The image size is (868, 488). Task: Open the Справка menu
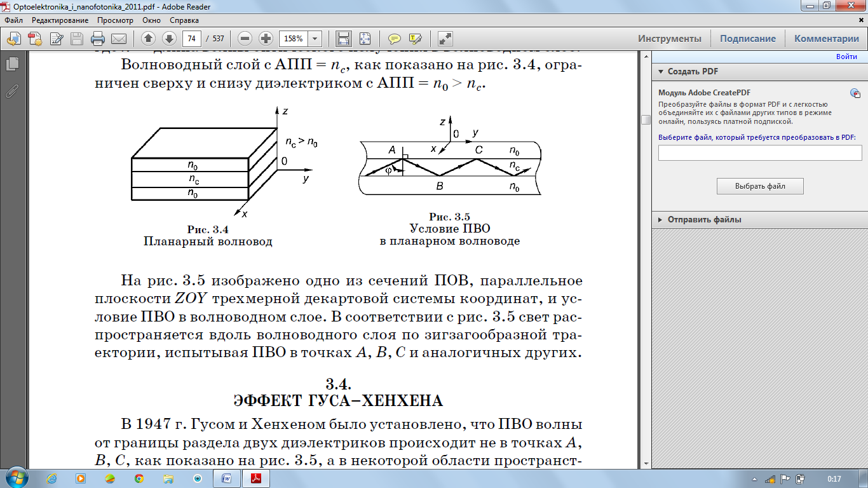[x=184, y=20]
